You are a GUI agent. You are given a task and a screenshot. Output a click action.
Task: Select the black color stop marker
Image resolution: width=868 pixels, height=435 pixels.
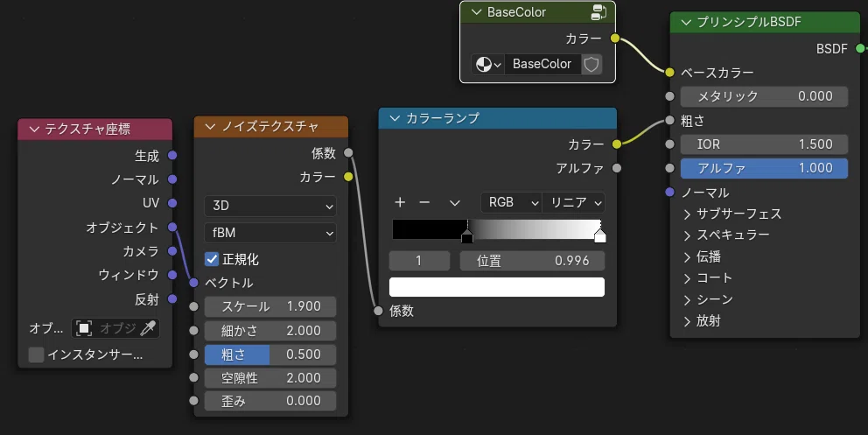[467, 237]
